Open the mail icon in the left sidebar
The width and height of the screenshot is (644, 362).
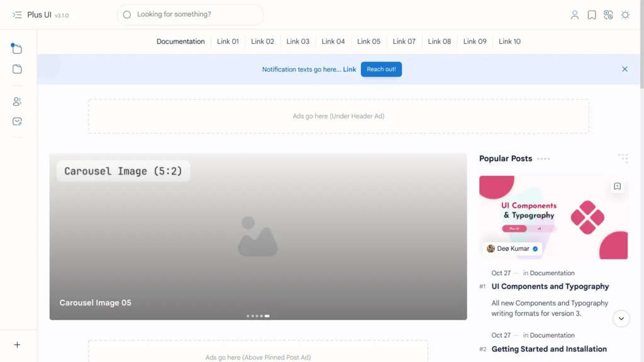16,121
